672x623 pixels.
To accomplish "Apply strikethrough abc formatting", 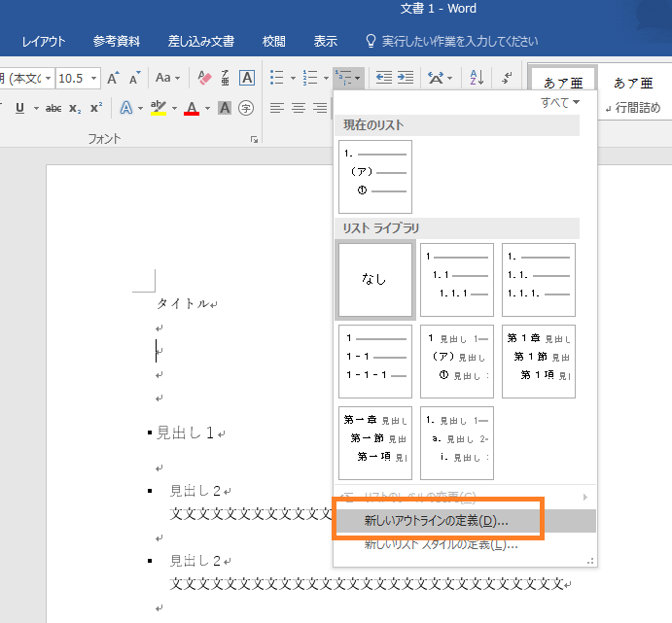I will click(53, 108).
